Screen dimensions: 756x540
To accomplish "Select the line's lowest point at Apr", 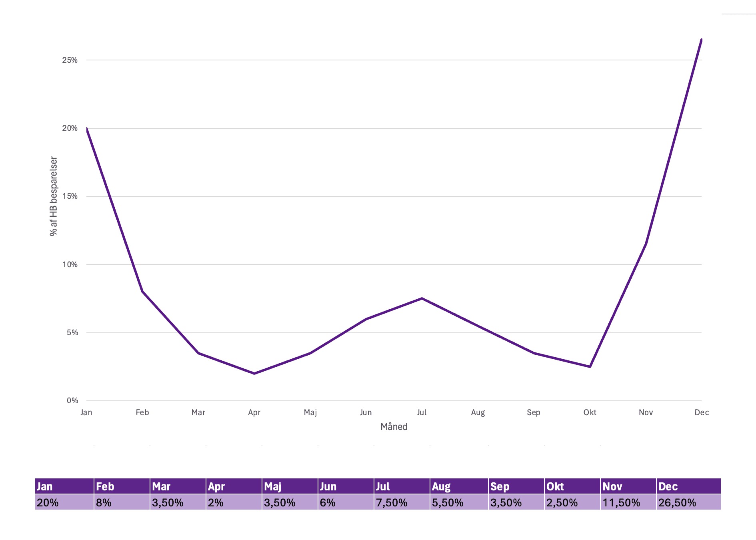I will tap(254, 373).
